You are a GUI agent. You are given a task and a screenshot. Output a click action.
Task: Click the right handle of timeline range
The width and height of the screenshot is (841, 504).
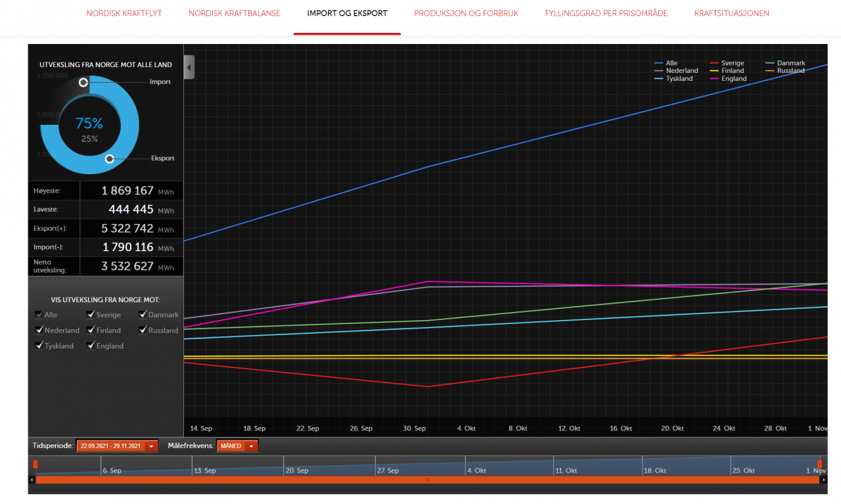click(819, 465)
